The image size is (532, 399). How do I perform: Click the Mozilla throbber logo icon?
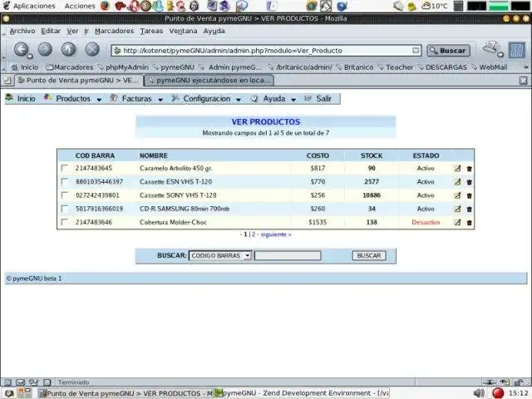coord(516,50)
